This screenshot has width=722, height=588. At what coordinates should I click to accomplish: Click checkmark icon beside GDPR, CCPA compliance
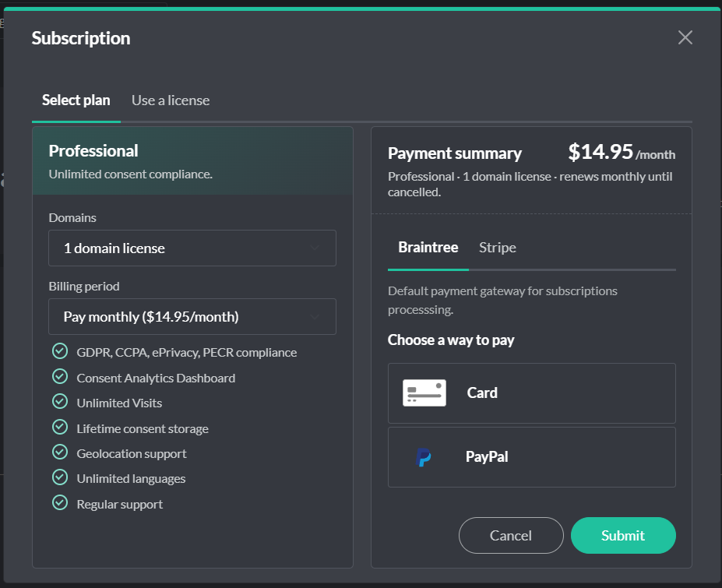[x=60, y=351]
